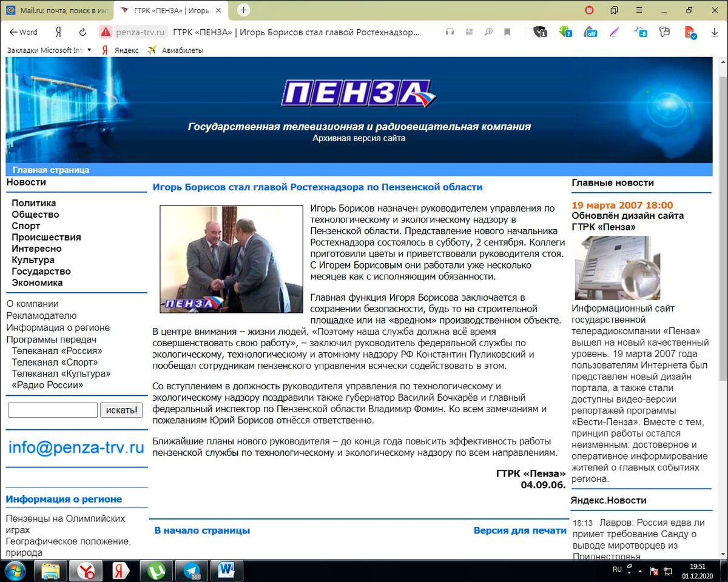Image resolution: width=728 pixels, height=582 pixels.
Task: Open the 'Политика' news section link
Action: coord(35,202)
